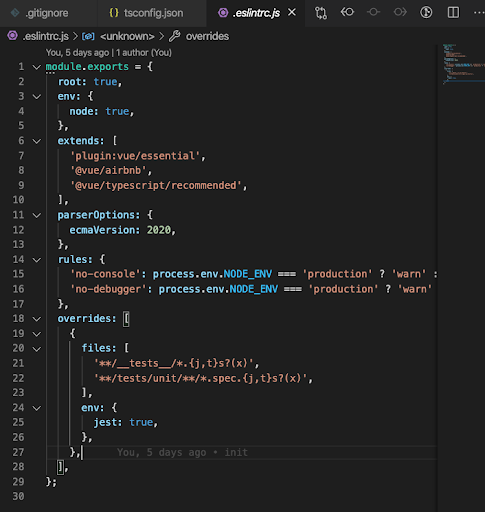The width and height of the screenshot is (485, 512).
Task: Fold the rules block on line 14
Action: [37, 260]
